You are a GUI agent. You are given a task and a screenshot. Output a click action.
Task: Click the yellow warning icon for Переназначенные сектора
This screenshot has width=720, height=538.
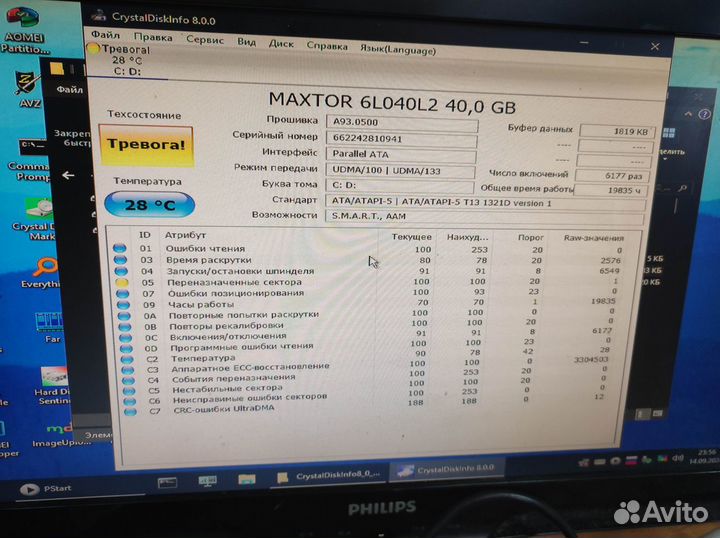click(x=122, y=282)
